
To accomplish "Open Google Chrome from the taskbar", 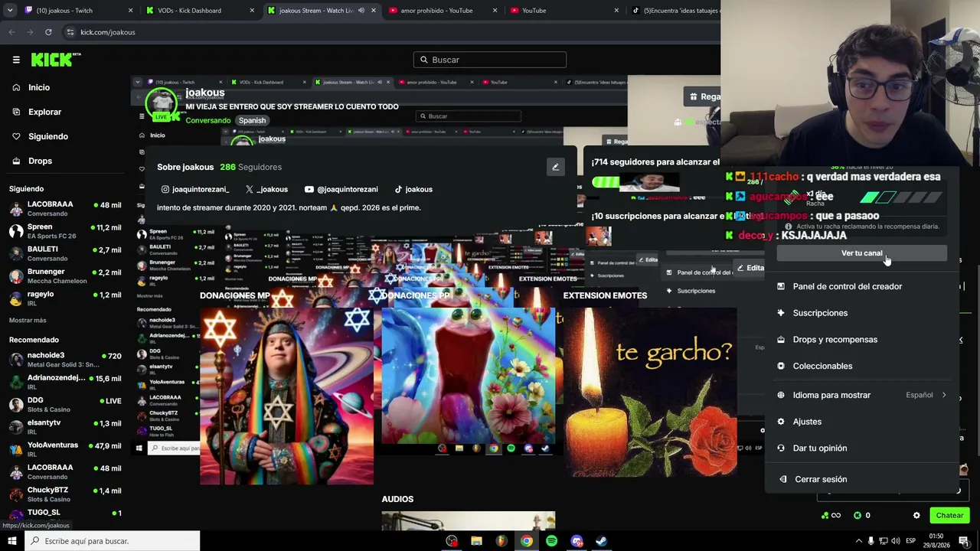I will [x=527, y=541].
